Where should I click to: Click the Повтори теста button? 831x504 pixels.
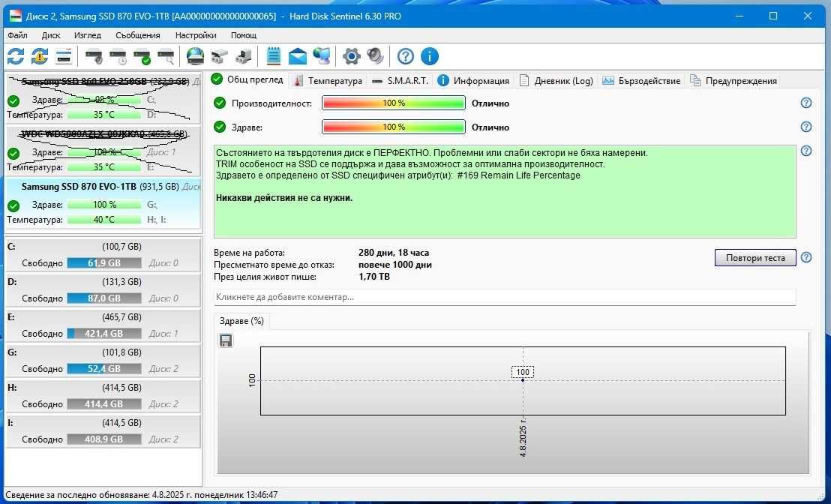[x=755, y=257]
